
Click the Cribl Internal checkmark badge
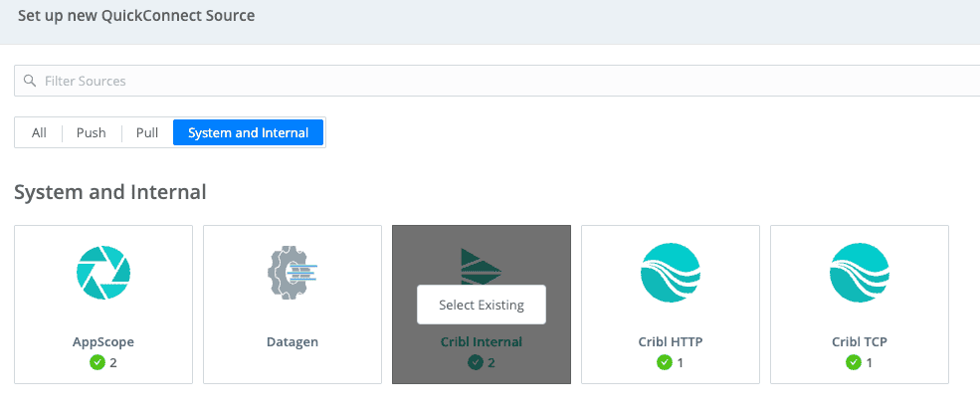[x=475, y=362]
